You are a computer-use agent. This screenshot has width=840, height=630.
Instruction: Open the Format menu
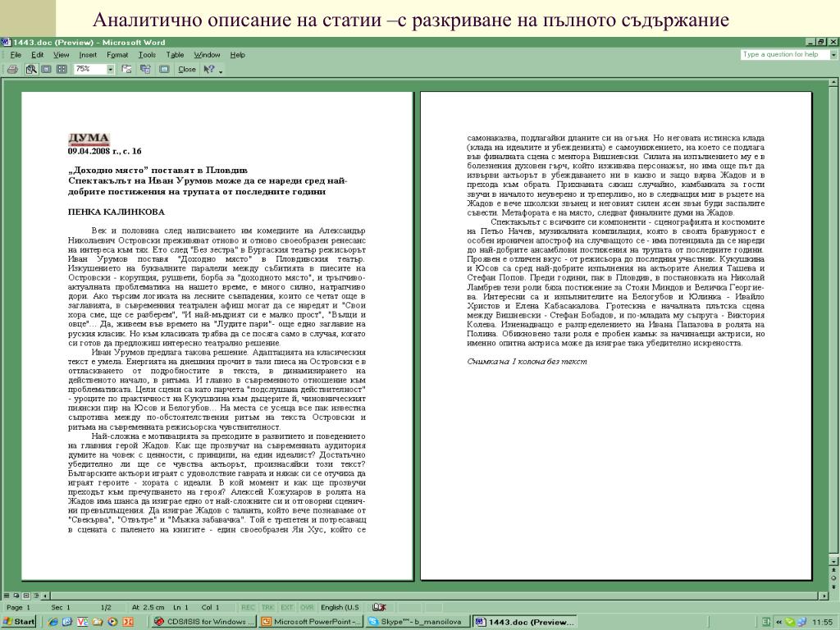[x=117, y=55]
